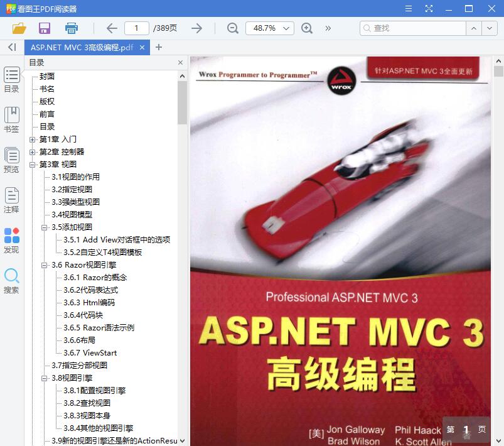Open 3.8.1配置视图引擎 section
This screenshot has height=446, width=504.
[95, 390]
